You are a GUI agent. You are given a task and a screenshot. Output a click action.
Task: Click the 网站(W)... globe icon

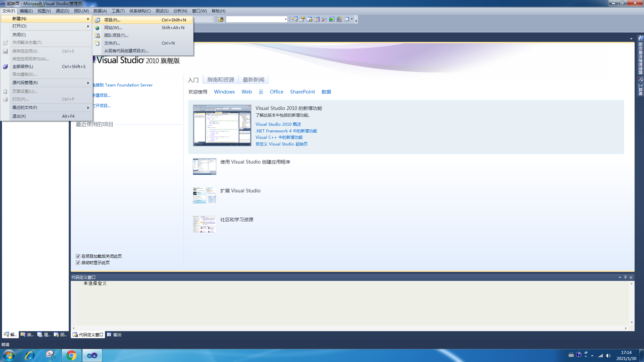coord(97,28)
